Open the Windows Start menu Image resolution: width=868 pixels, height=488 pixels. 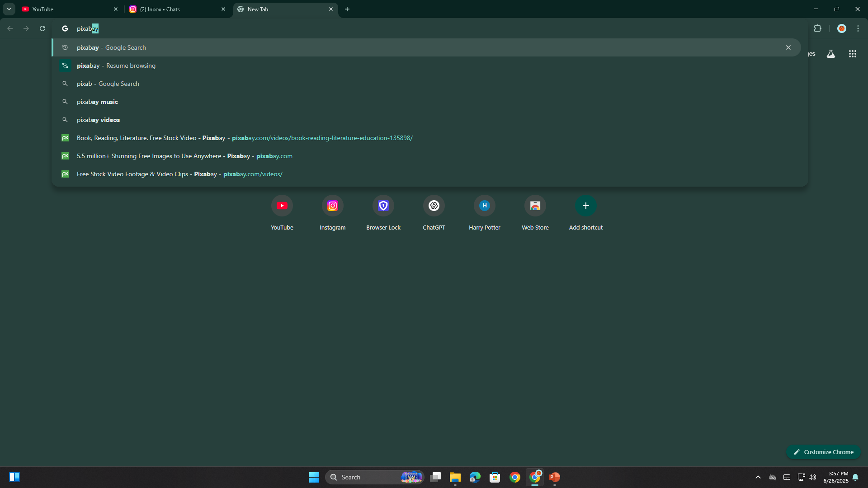point(314,477)
